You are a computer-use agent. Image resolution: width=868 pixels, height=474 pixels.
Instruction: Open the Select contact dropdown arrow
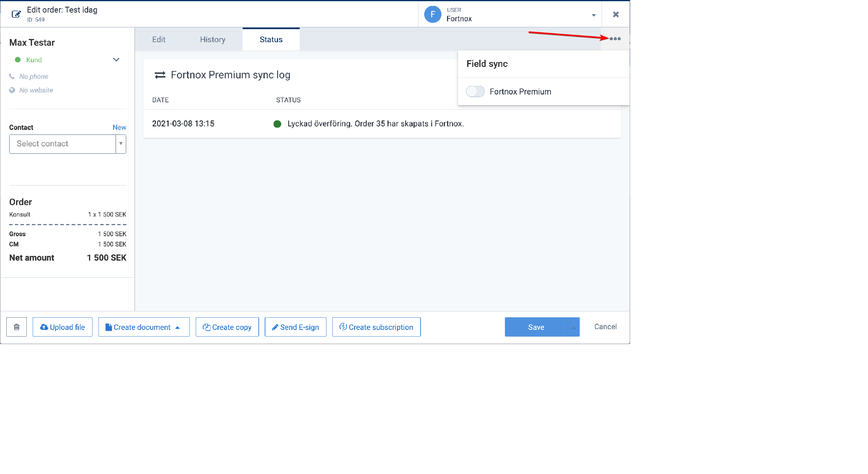[x=121, y=144]
